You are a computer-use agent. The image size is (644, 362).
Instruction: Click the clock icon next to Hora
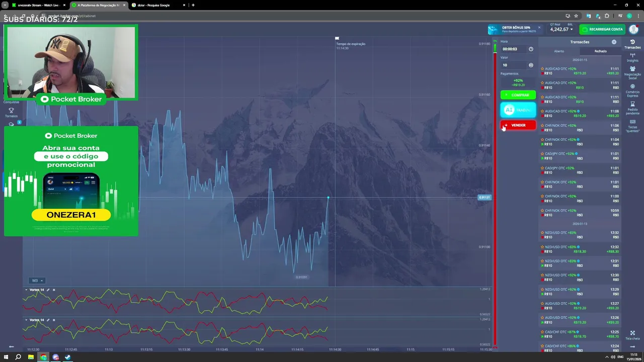point(531,49)
